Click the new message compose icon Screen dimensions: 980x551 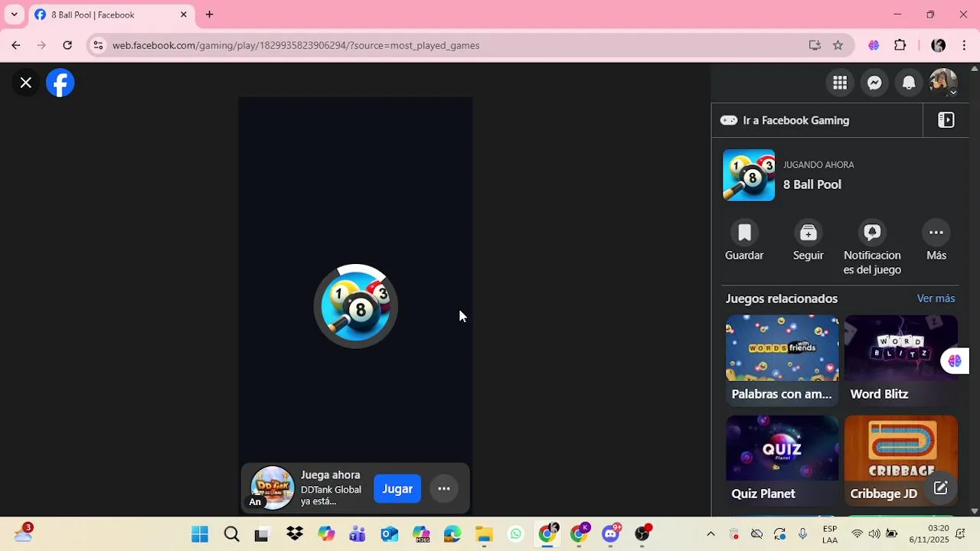pos(941,488)
